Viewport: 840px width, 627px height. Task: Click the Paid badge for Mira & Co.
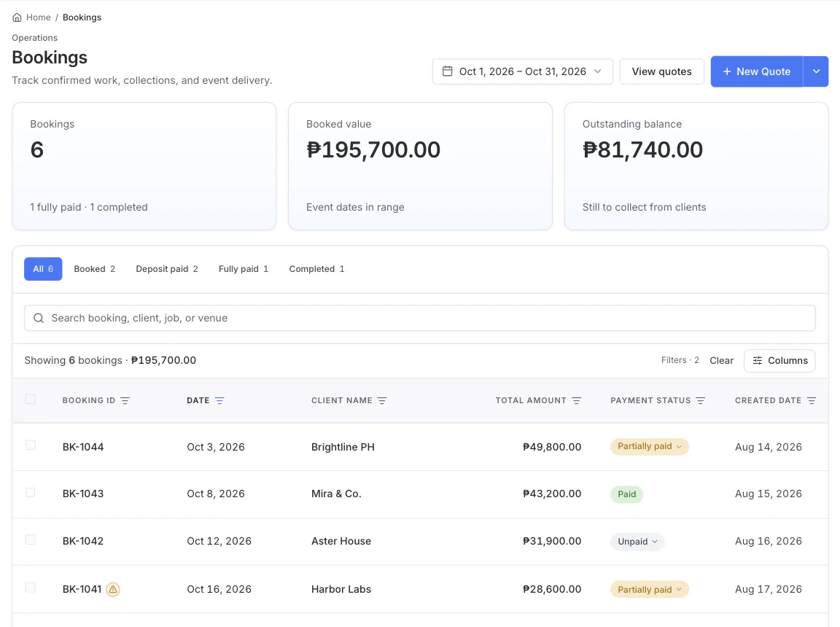(626, 494)
